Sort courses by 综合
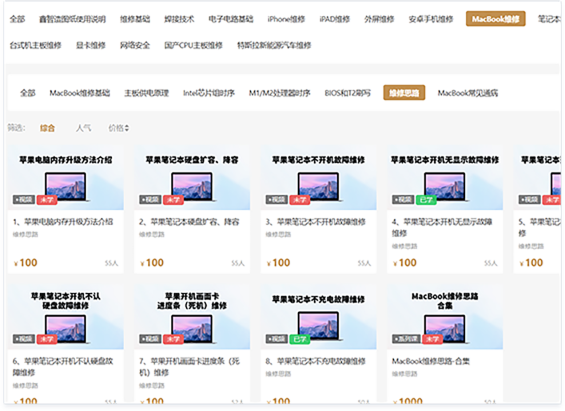The height and width of the screenshot is (411, 565). tap(47, 128)
